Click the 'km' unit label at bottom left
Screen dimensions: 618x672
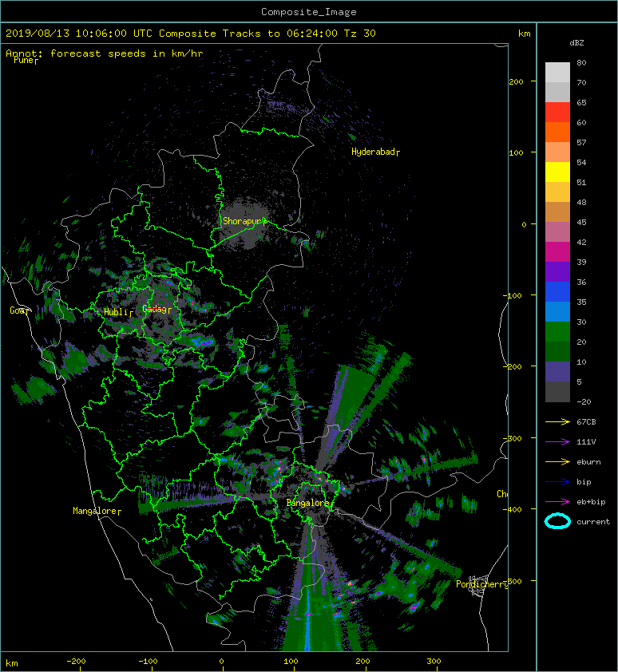12,663
